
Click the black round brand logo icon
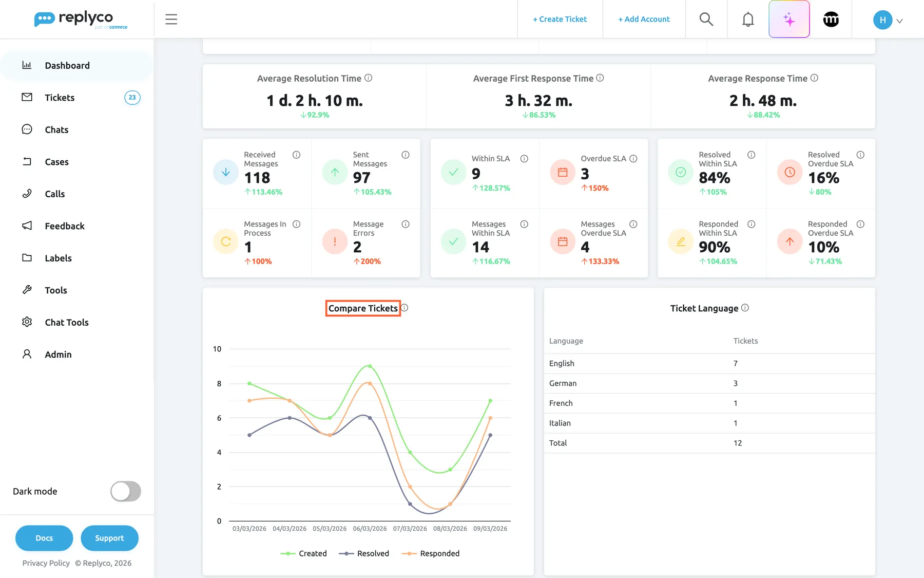point(831,20)
